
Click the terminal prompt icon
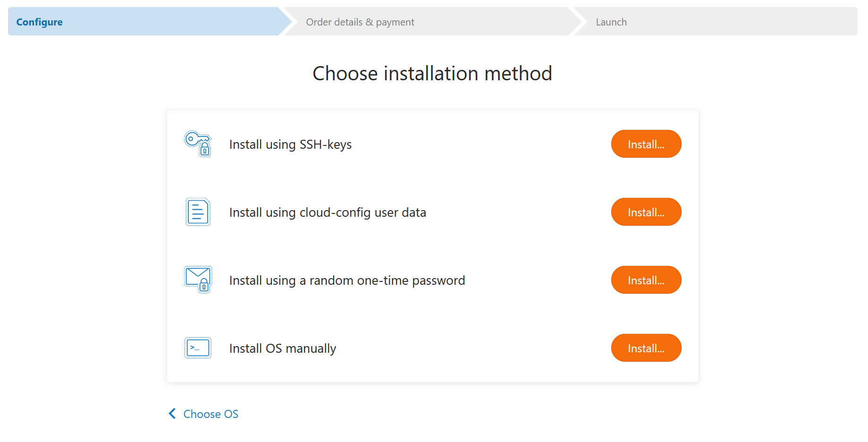[x=198, y=348]
